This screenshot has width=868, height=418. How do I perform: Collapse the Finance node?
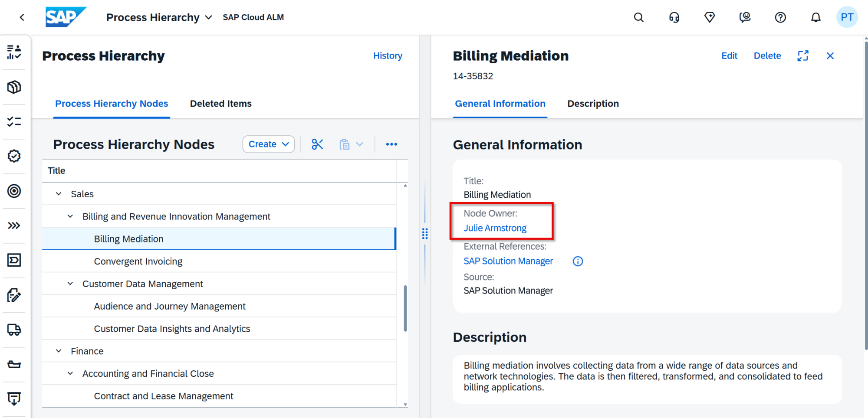coord(59,351)
